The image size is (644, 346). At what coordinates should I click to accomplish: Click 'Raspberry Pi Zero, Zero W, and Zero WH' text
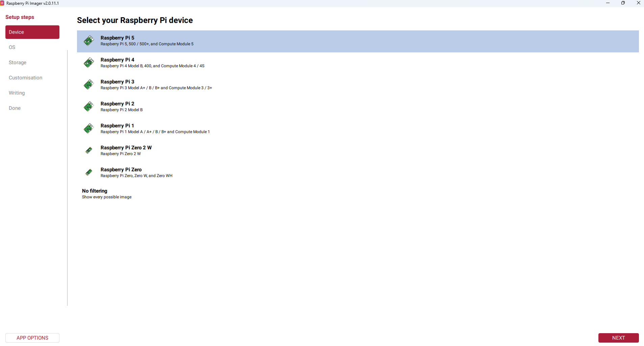136,176
